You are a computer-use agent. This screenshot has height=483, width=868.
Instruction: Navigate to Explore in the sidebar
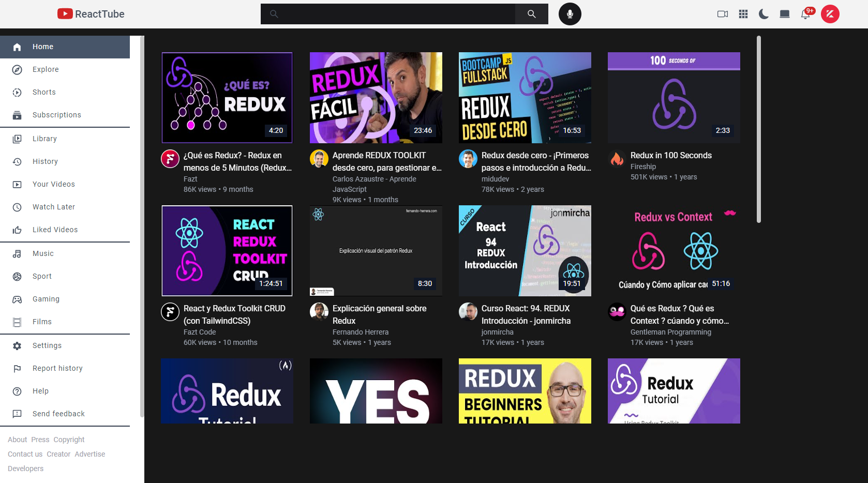tap(45, 69)
